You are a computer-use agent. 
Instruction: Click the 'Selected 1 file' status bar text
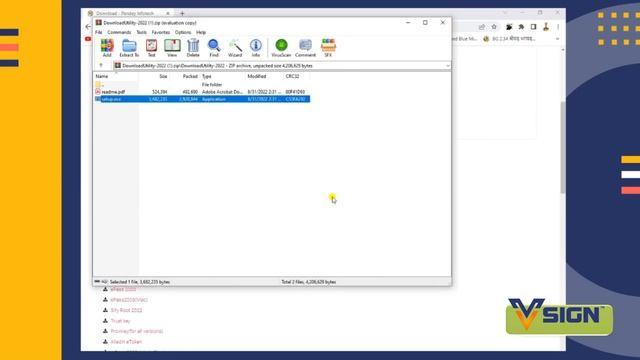tap(140, 282)
